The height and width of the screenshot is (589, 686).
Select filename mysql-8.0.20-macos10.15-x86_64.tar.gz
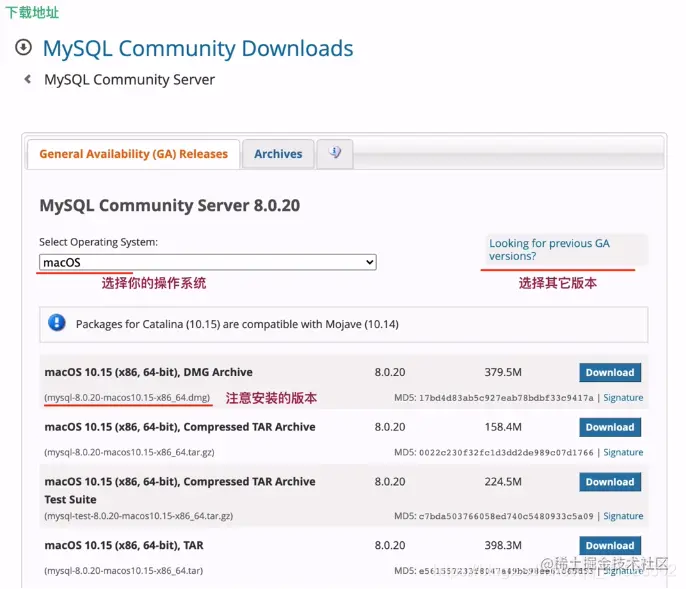coord(129,452)
